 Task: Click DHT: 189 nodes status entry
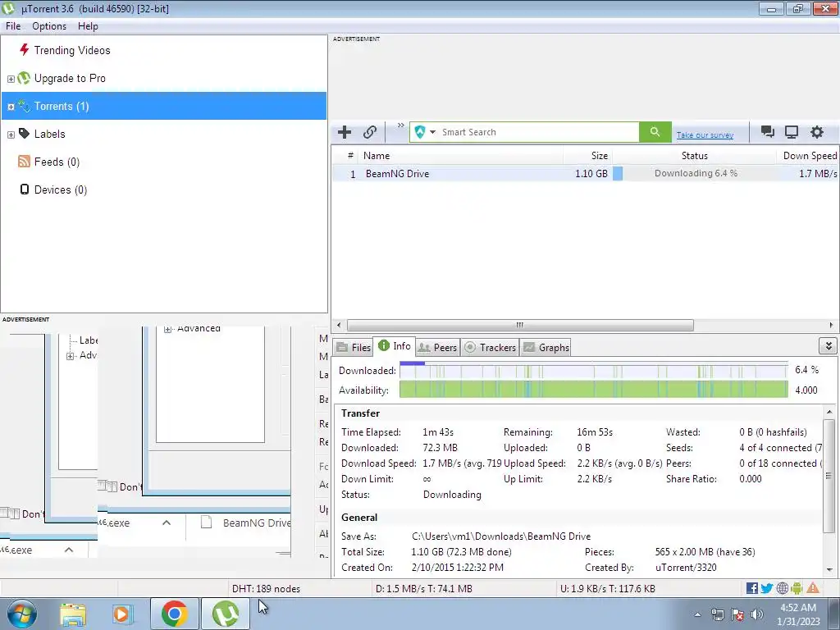(267, 589)
